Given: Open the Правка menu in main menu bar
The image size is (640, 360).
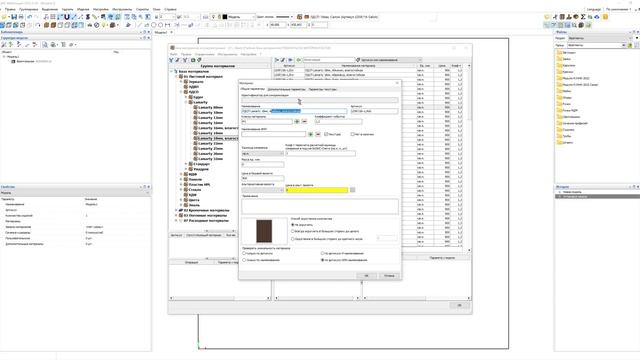Looking at the screenshot, I should click(10, 9).
